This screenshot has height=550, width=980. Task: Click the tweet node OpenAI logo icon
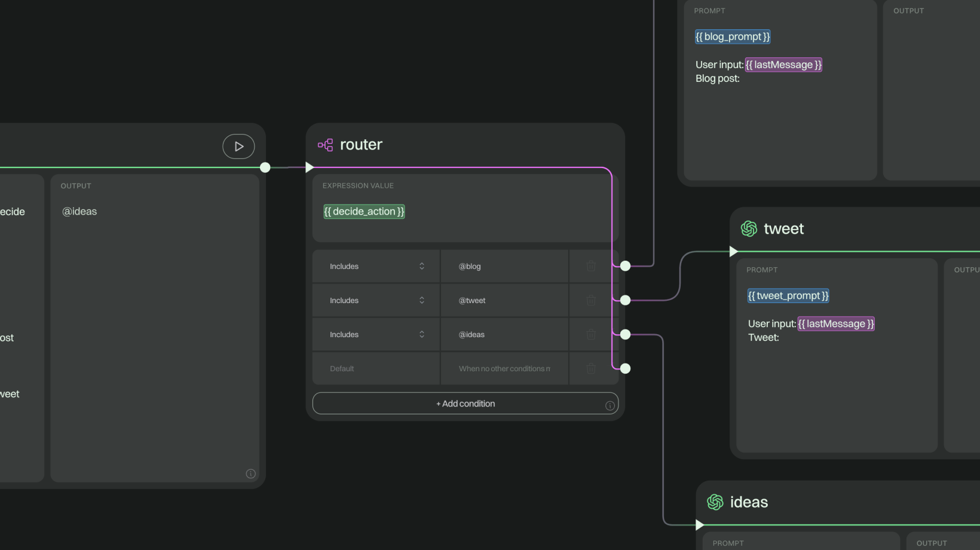pos(749,228)
